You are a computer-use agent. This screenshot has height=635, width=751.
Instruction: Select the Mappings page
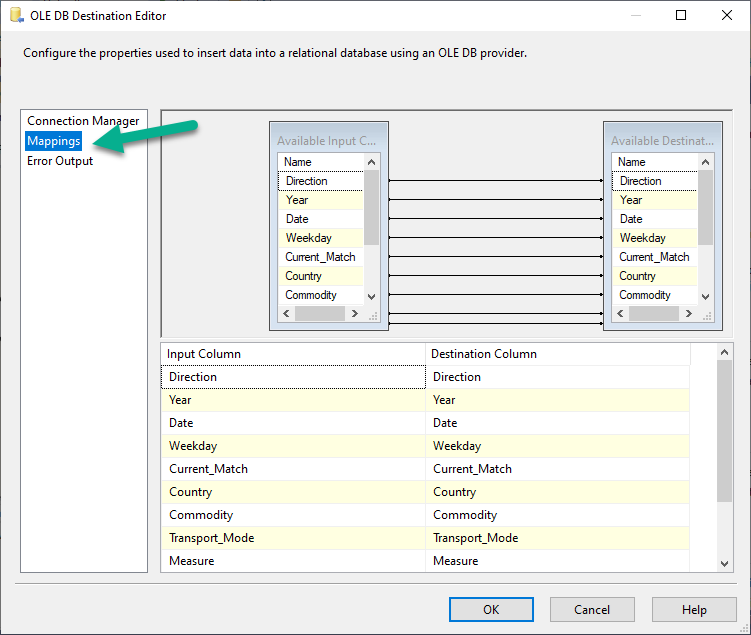[54, 141]
